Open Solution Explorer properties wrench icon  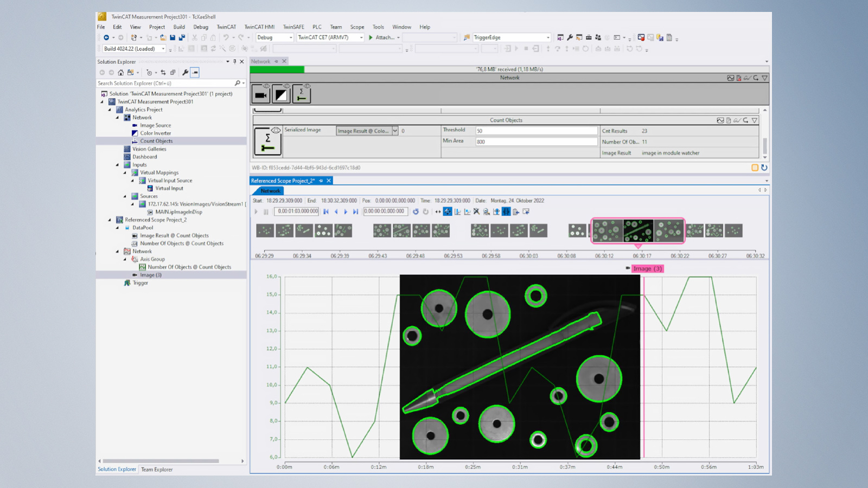[x=185, y=72]
